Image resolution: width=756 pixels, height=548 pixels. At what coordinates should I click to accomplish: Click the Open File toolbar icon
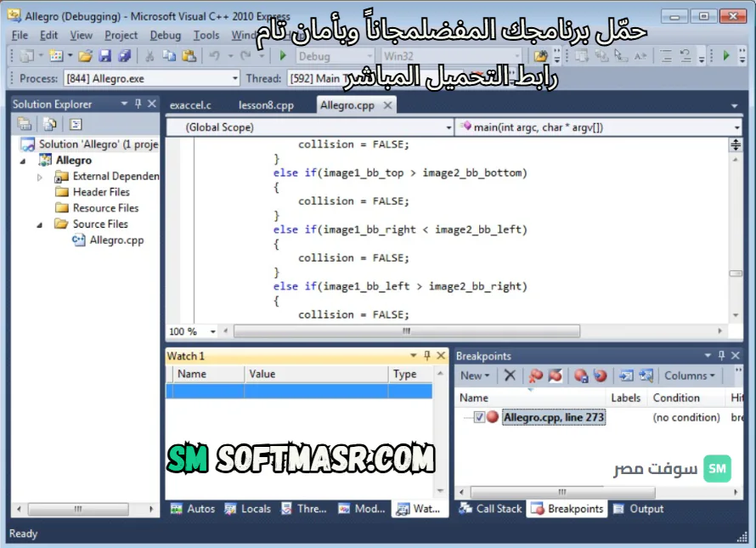[85, 56]
